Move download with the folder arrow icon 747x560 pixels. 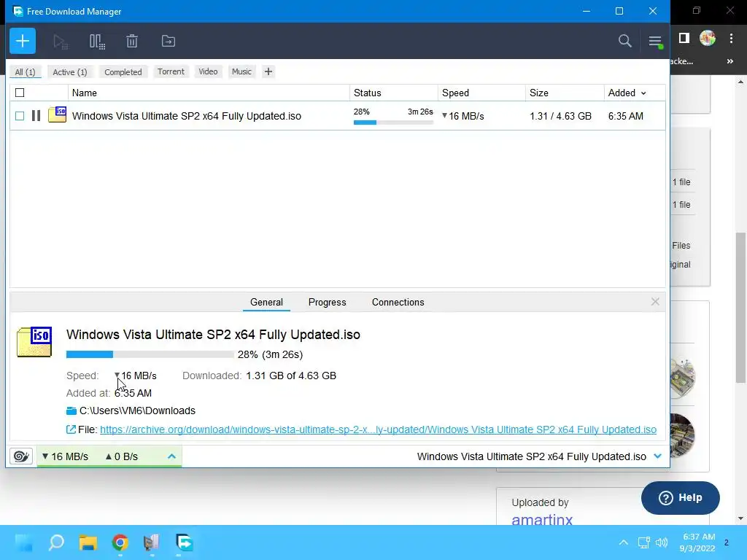pos(169,42)
